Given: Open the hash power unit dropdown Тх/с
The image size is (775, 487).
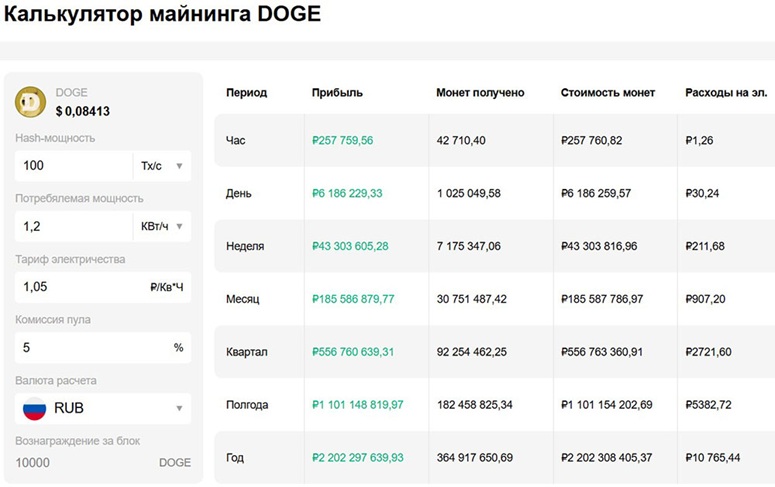Looking at the screenshot, I should 162,166.
